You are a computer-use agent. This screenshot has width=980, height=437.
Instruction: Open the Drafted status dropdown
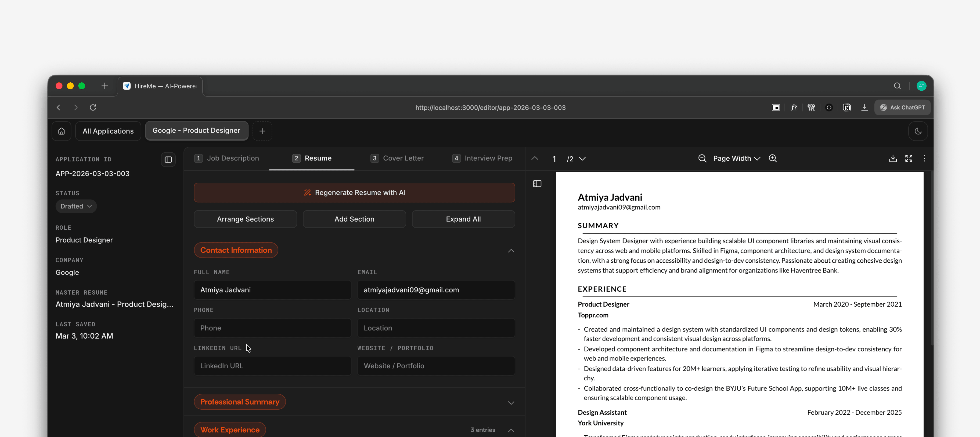(x=76, y=206)
